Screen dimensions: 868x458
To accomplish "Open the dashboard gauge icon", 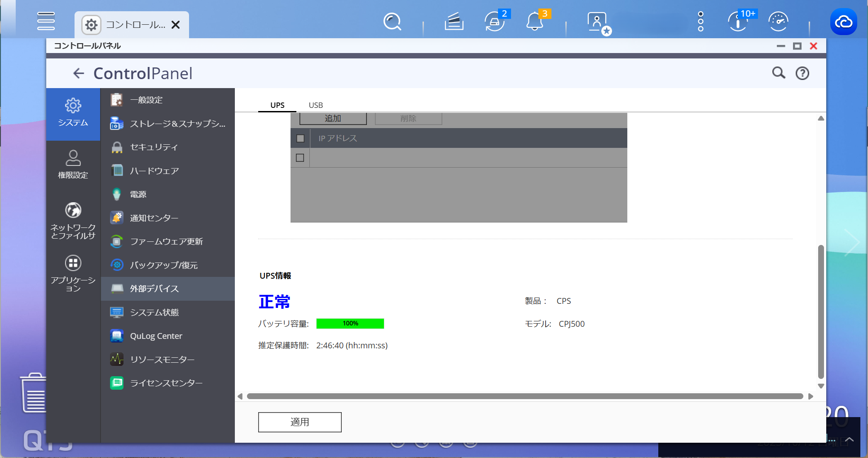I will 778,22.
